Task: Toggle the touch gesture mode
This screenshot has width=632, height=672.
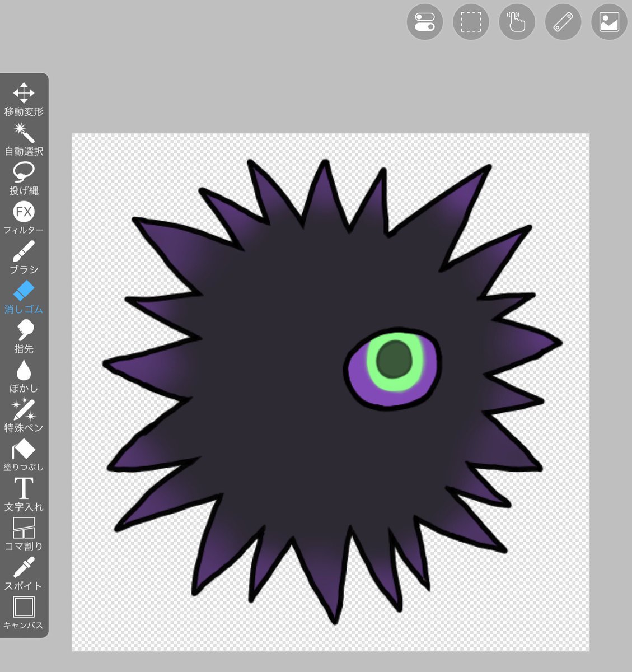Action: click(x=517, y=22)
